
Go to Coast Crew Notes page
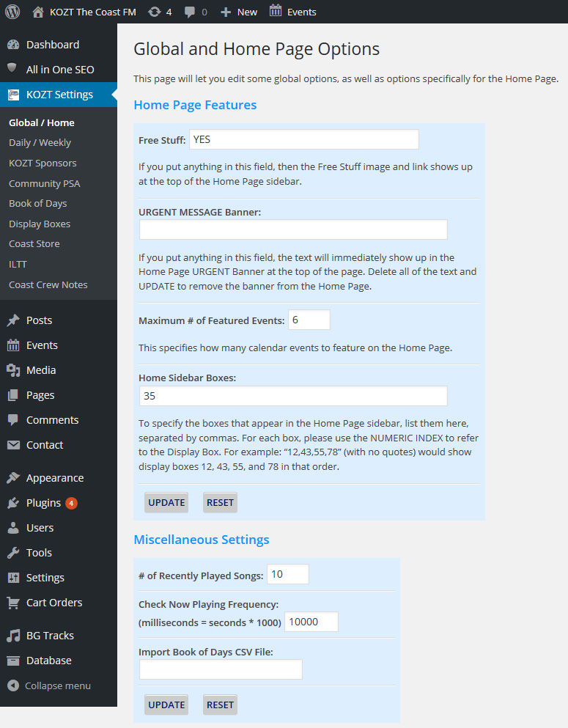pyautogui.click(x=48, y=284)
